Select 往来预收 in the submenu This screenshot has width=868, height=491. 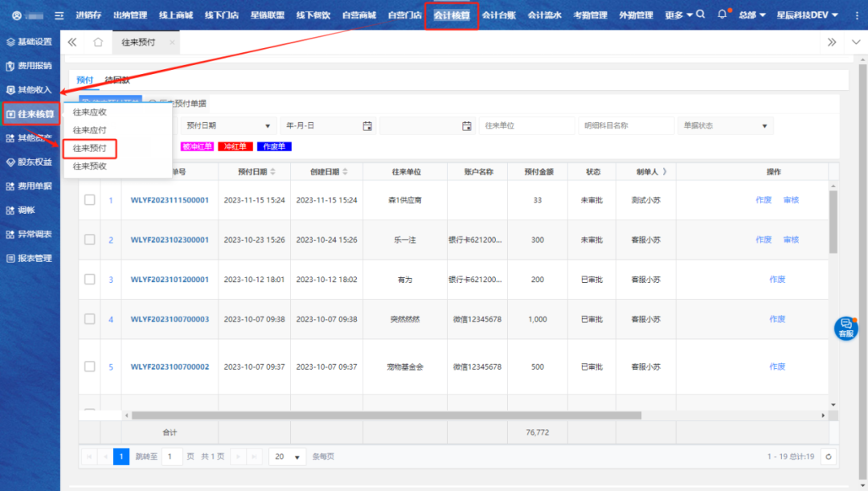point(90,166)
